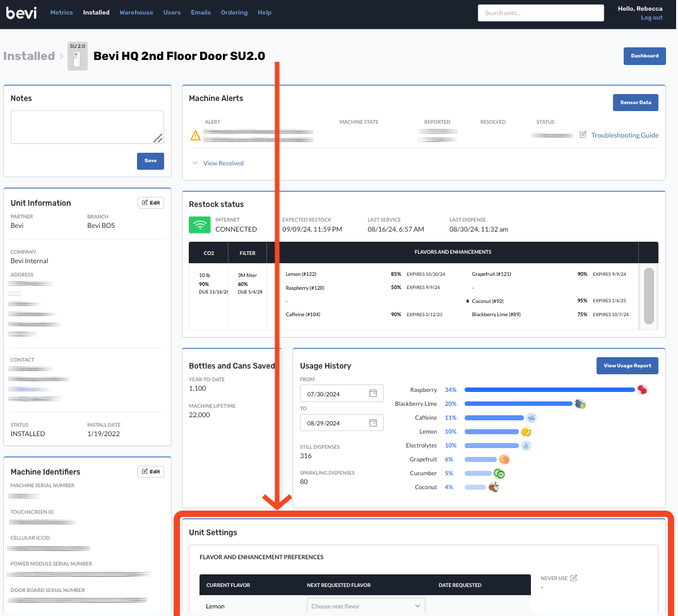Click the Installed breadcrumb link
This screenshot has width=678, height=616.
(x=29, y=56)
